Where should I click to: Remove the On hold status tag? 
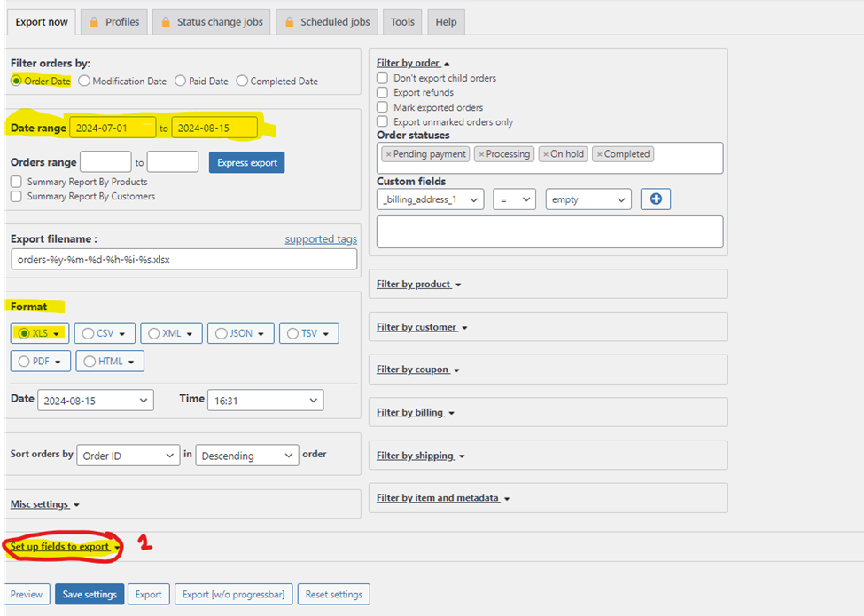pyautogui.click(x=546, y=154)
